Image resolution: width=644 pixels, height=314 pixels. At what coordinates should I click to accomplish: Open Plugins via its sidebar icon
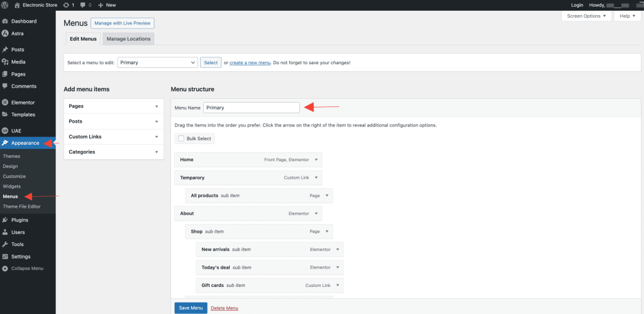[5, 220]
